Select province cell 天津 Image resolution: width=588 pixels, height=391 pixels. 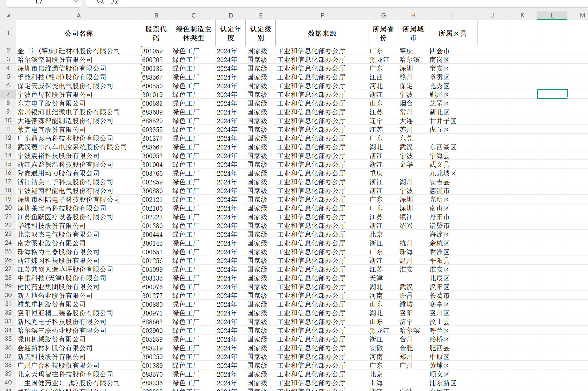pyautogui.click(x=383, y=278)
